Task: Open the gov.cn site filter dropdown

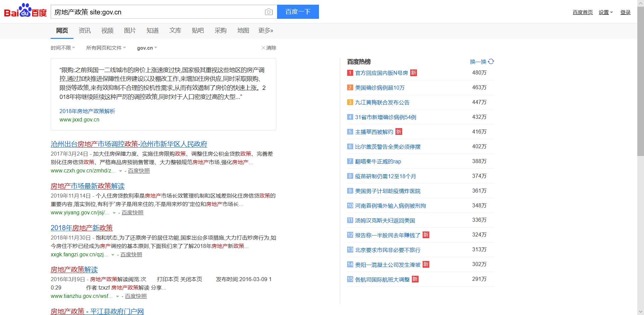Action: coord(147,48)
